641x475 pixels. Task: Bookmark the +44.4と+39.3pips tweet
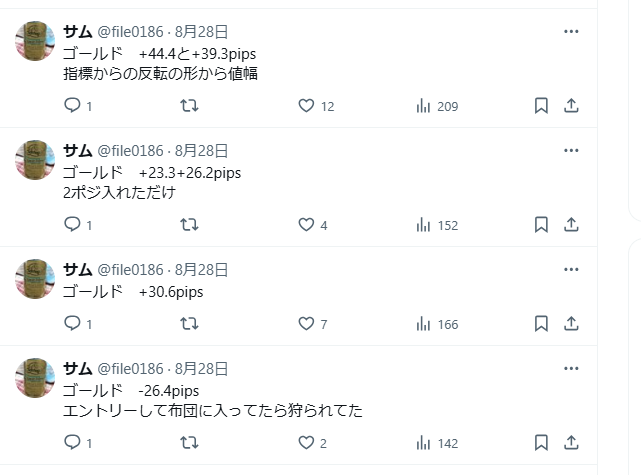540,106
